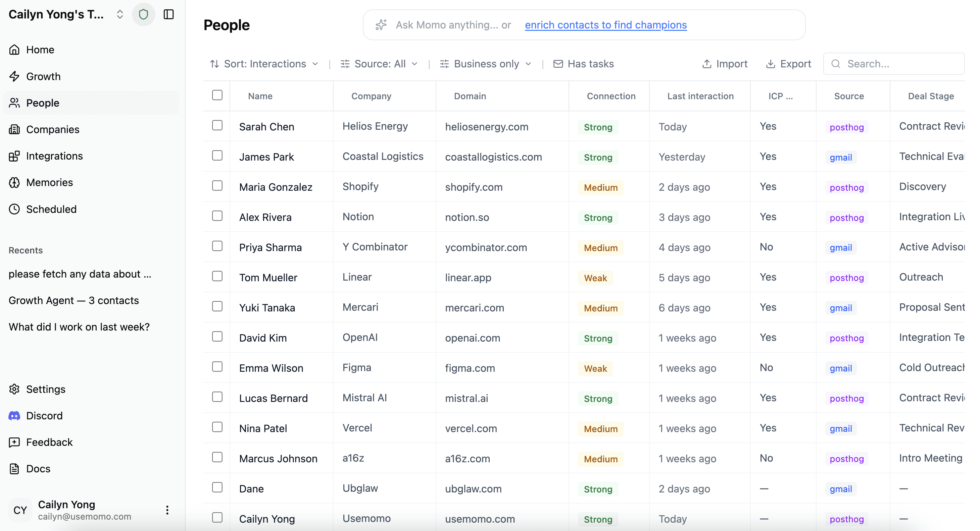Click the Memories brain icon
This screenshot has width=980, height=531.
pyautogui.click(x=14, y=182)
